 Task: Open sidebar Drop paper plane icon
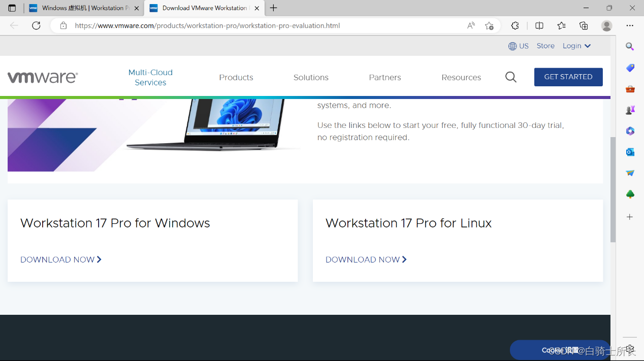point(630,173)
